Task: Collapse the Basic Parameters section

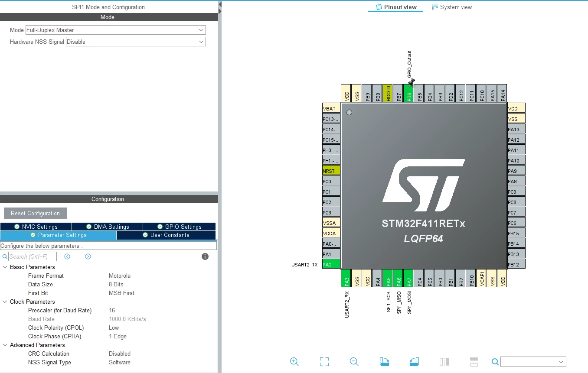Action: click(5, 267)
